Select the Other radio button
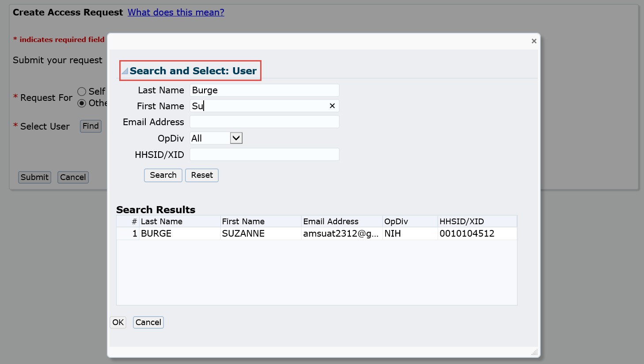The image size is (644, 364). pos(82,103)
